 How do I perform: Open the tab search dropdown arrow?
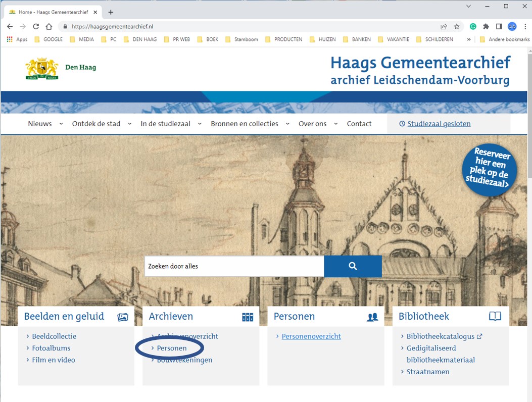click(x=468, y=6)
